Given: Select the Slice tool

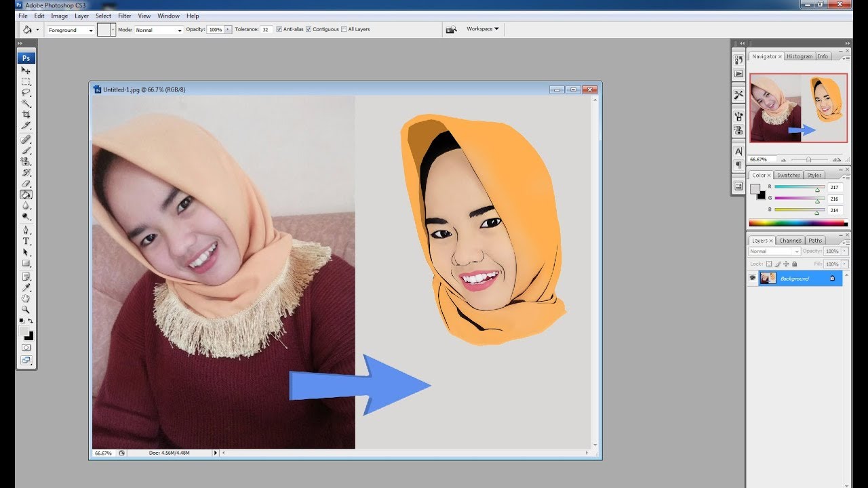Looking at the screenshot, I should pyautogui.click(x=26, y=125).
